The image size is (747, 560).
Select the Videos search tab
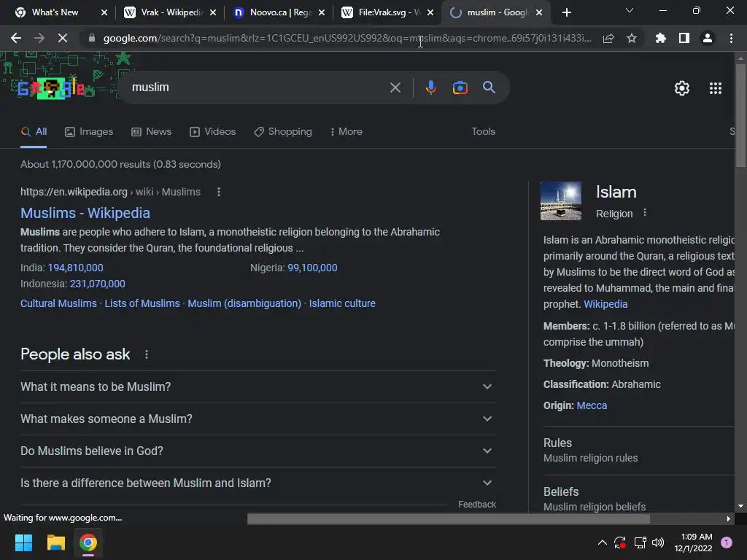pos(212,132)
